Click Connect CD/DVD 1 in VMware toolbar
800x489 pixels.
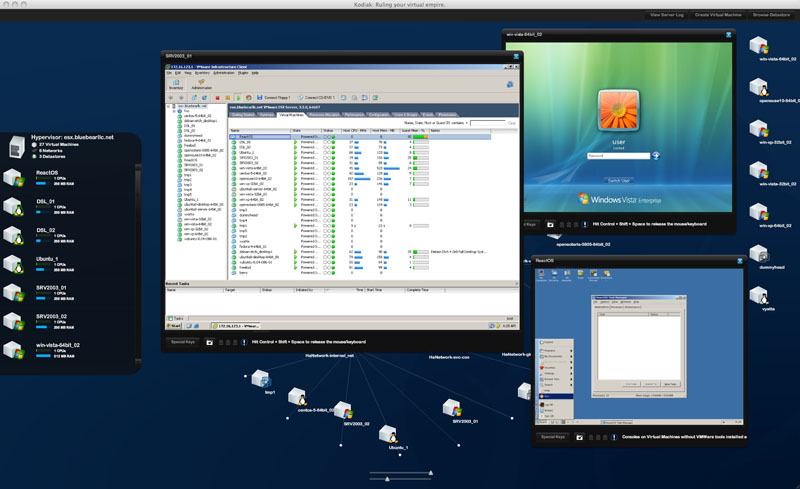316,97
